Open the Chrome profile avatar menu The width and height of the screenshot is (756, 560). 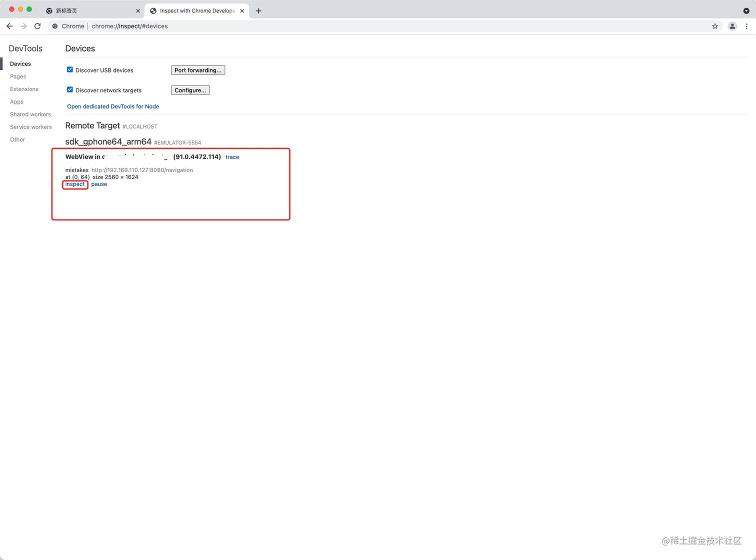[x=732, y=26]
